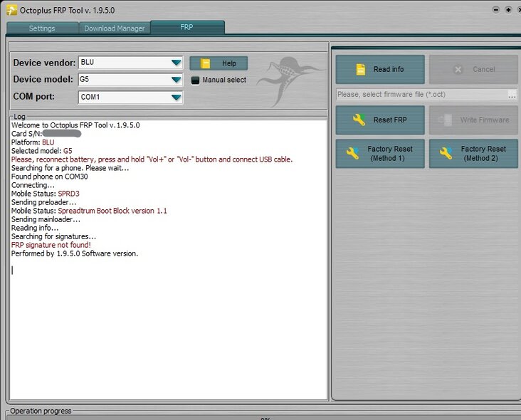
Task: Click 'Card S/N:' log line
Action: click(x=46, y=134)
